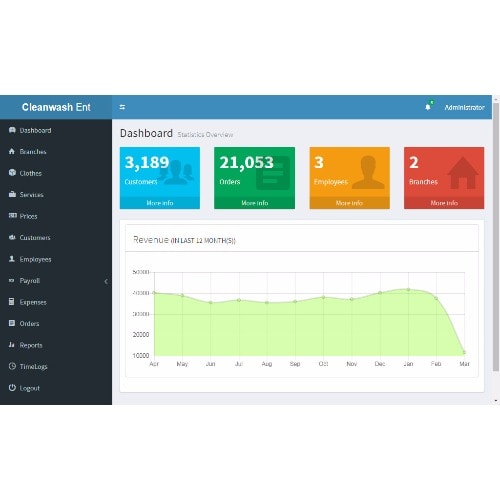Open the Administrator user menu
The height and width of the screenshot is (500, 500).
click(464, 107)
